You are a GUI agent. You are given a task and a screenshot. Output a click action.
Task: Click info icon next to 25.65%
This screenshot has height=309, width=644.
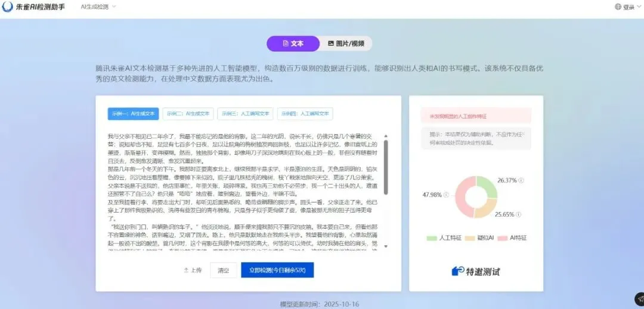519,214
